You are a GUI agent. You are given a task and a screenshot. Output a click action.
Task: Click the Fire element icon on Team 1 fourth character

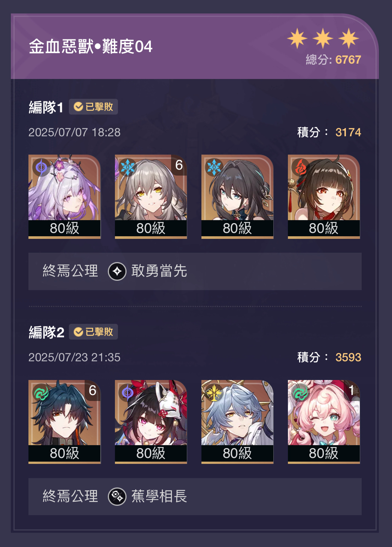coord(301,167)
